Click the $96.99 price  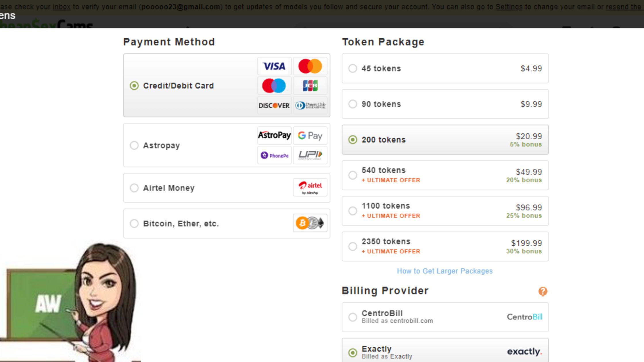point(529,207)
